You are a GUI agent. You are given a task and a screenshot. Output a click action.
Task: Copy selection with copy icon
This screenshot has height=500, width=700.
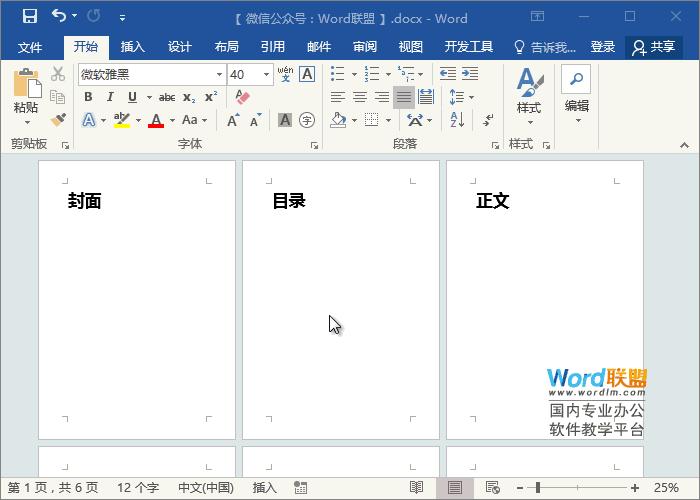(58, 96)
